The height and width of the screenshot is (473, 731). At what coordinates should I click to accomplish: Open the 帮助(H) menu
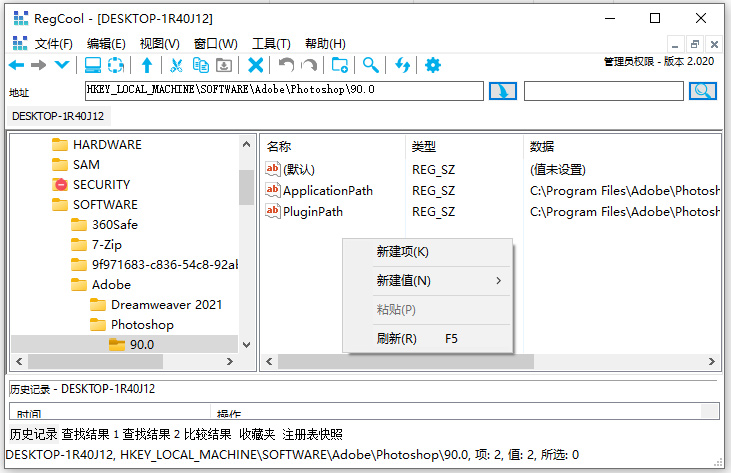click(x=325, y=44)
